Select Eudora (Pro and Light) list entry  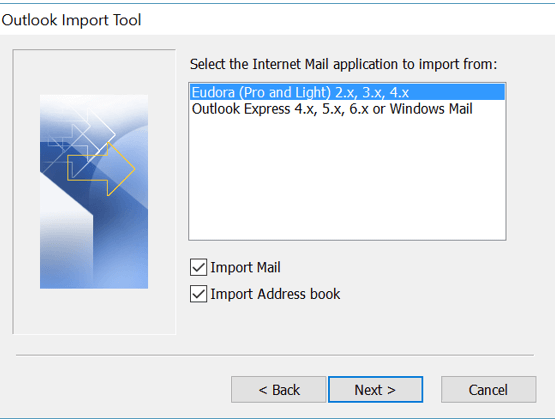(347, 92)
